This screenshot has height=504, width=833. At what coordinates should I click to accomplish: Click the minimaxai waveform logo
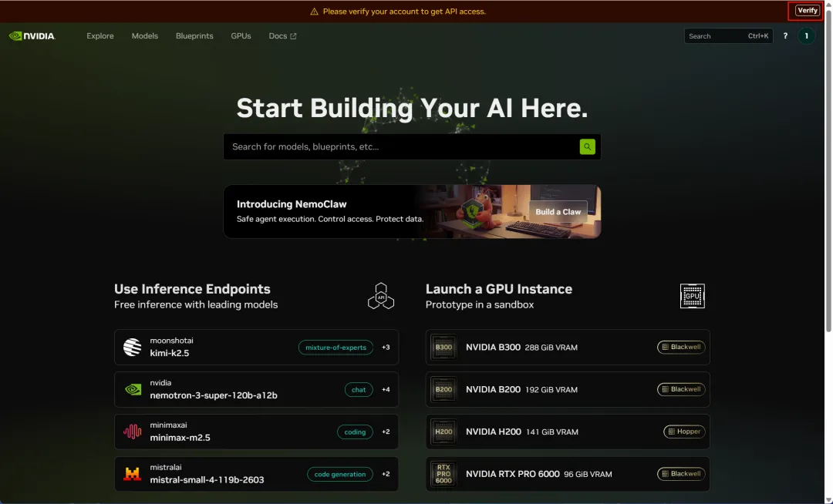point(133,432)
